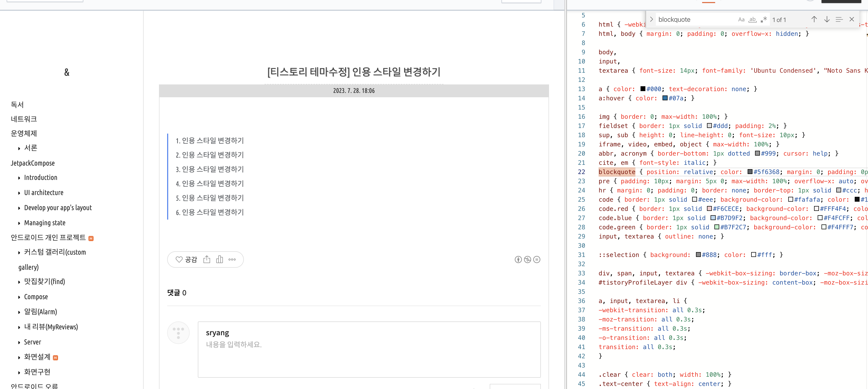The height and width of the screenshot is (389, 868).
Task: Toggle Match Case in find box
Action: click(741, 19)
